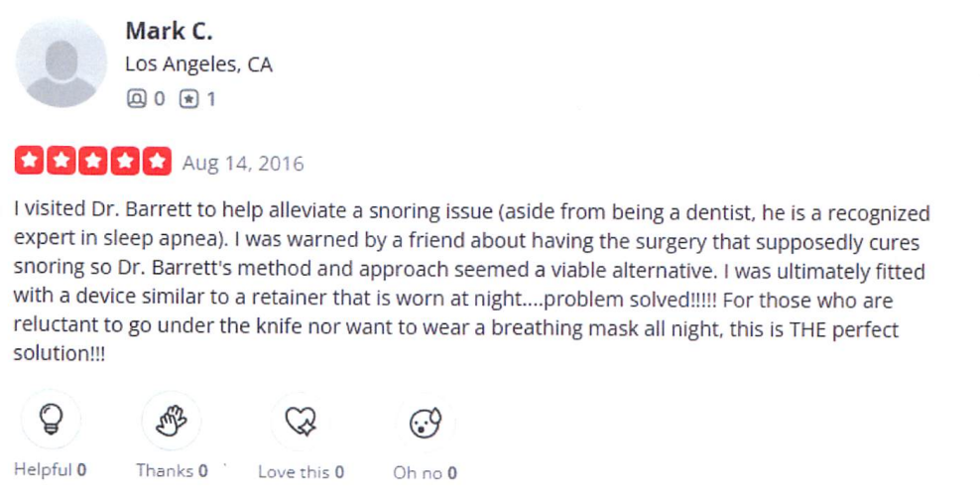Click the Oh no face icon
Screen dimensions: 980x497
[425, 424]
